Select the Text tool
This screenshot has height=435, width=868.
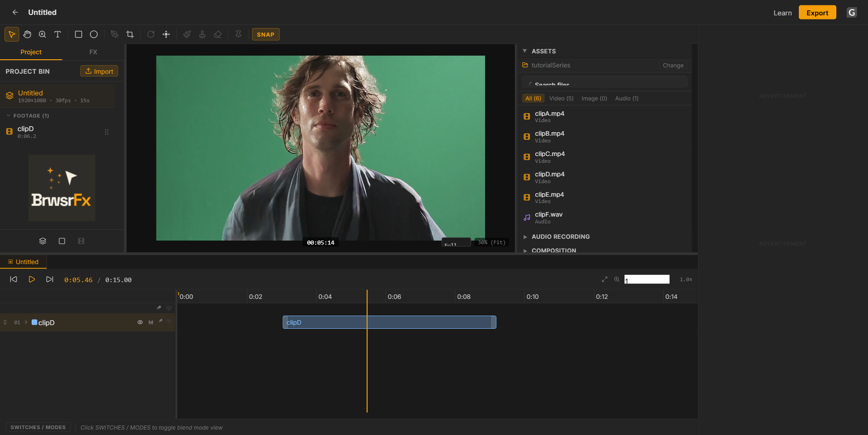pyautogui.click(x=58, y=34)
